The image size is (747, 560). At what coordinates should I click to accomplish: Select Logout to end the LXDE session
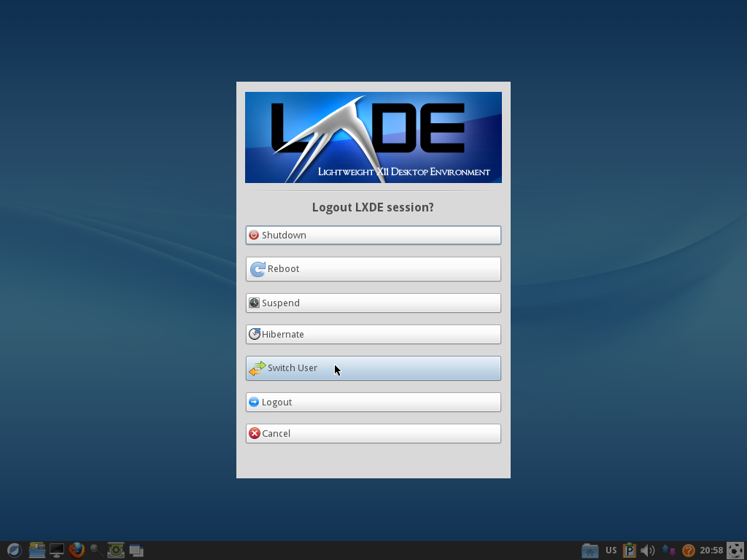[x=373, y=402]
